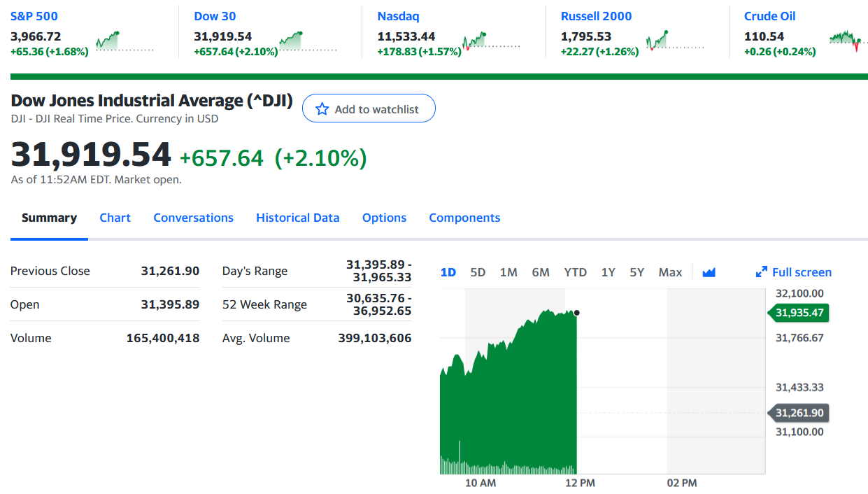868x494 pixels.
Task: Select the 1M chart range
Action: [x=508, y=272]
